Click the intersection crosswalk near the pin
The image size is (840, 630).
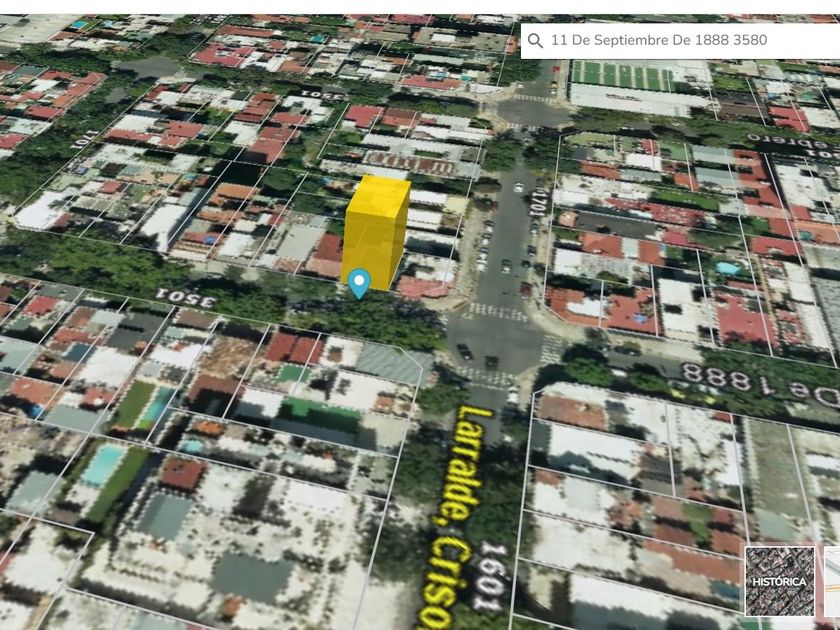[x=497, y=312]
